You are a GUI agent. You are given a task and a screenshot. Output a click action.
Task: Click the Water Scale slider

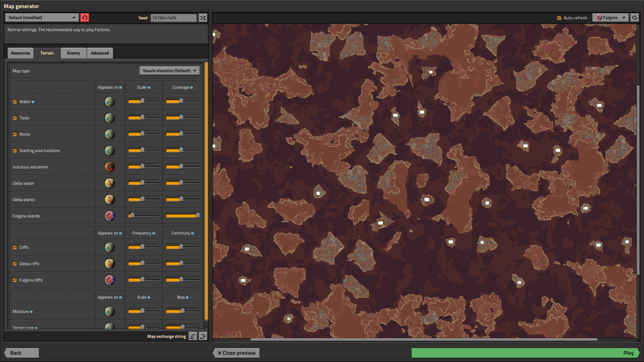pyautogui.click(x=144, y=101)
